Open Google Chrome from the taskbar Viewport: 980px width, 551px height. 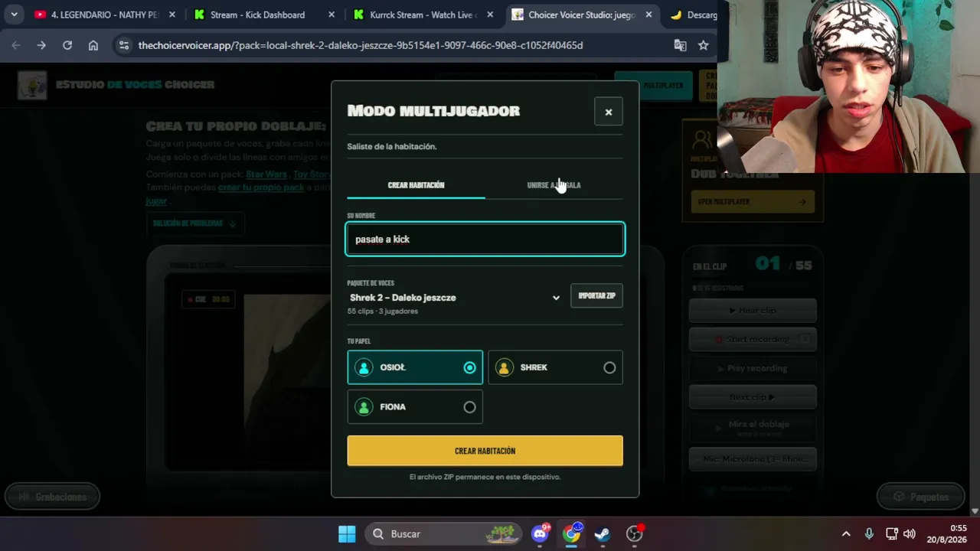tap(572, 534)
